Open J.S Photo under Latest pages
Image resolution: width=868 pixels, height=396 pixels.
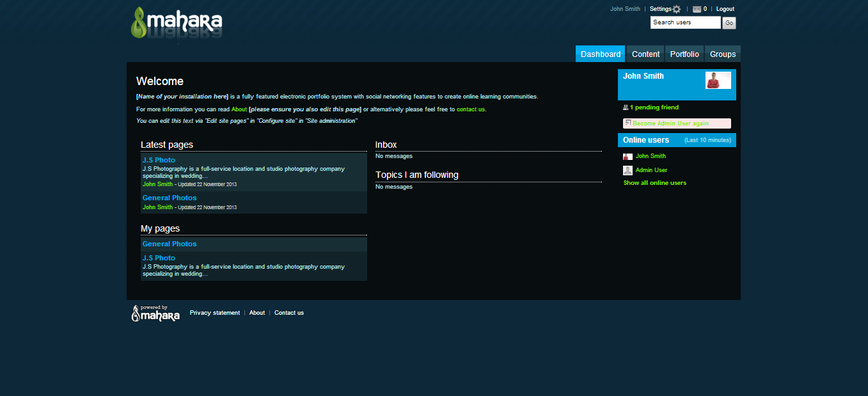pos(159,160)
